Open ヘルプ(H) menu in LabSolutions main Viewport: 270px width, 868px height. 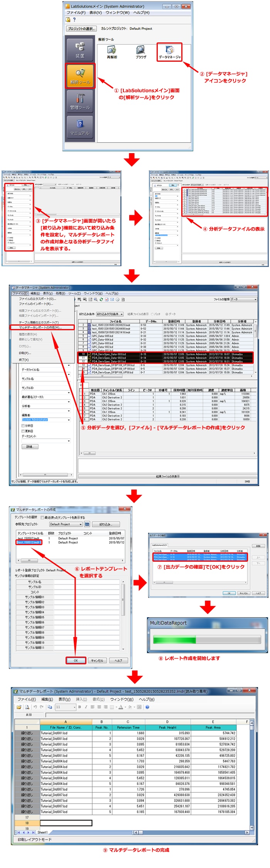tap(142, 12)
